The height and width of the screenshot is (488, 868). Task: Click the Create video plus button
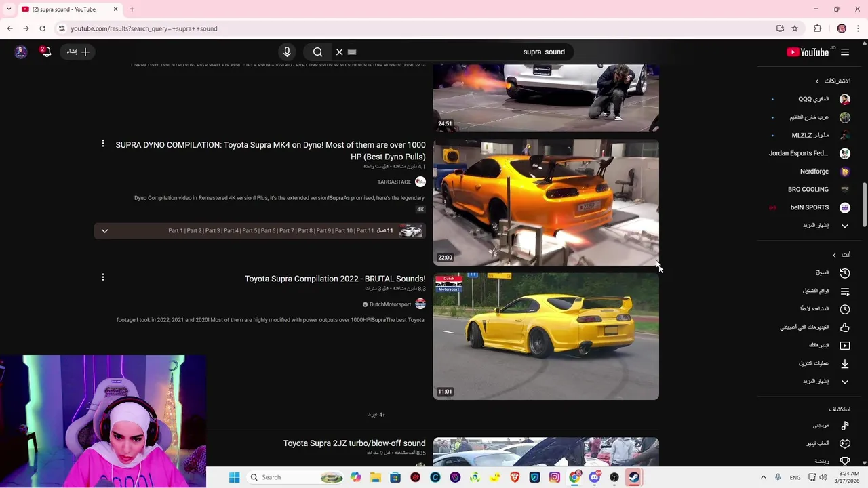[x=79, y=52]
